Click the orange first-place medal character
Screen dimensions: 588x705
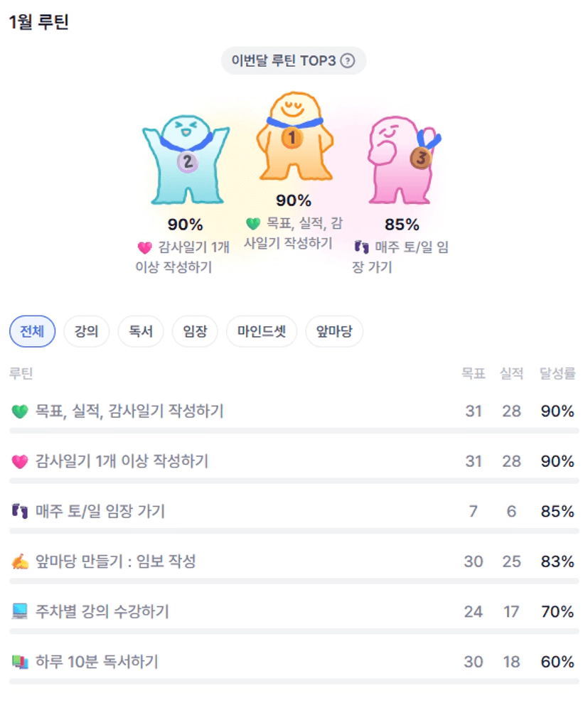tap(293, 137)
